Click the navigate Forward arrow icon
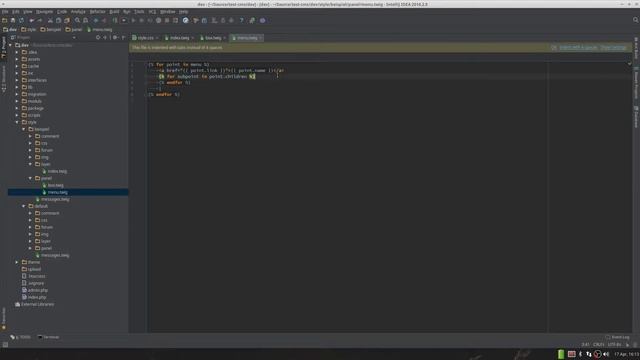 (104, 20)
